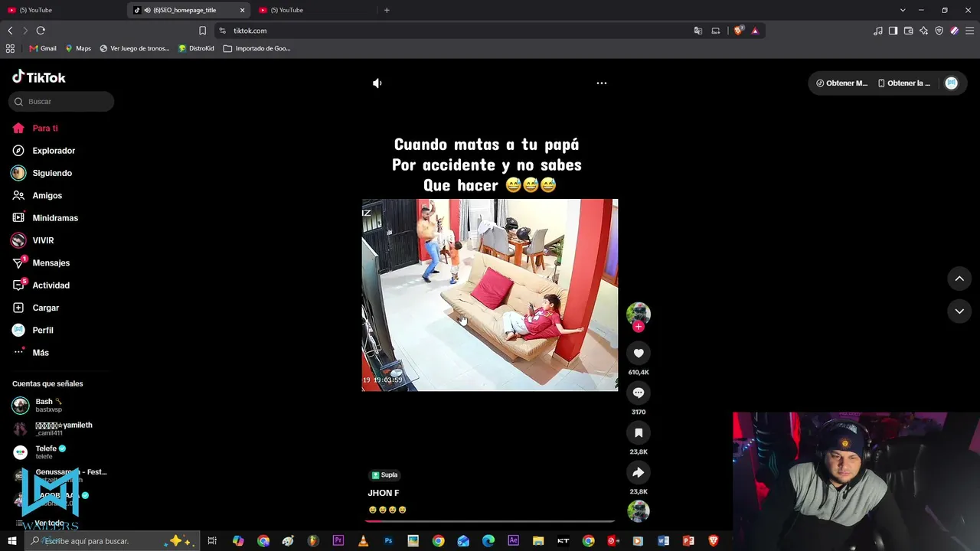This screenshot has width=980, height=551.
Task: Open the Importado de Goo... bookmarks folder
Action: coord(257,48)
